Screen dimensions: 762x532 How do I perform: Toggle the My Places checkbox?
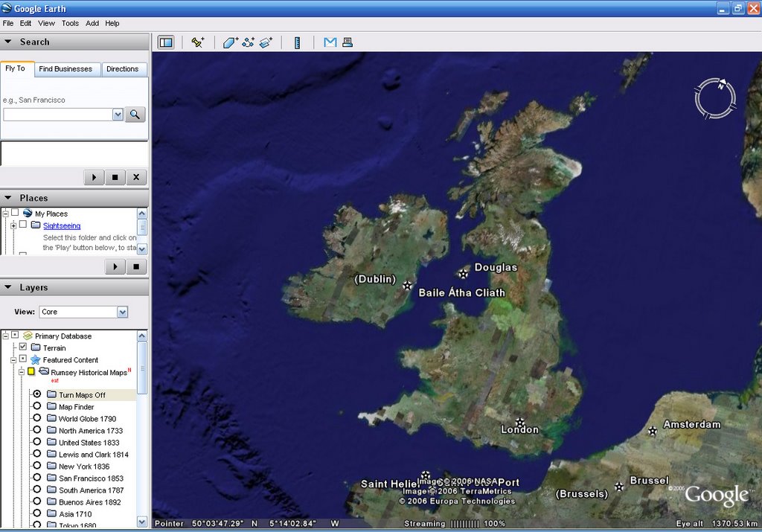coord(15,213)
